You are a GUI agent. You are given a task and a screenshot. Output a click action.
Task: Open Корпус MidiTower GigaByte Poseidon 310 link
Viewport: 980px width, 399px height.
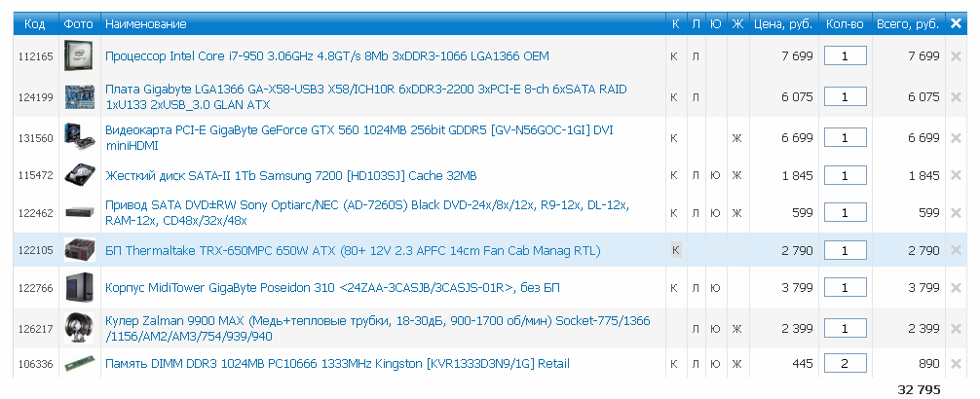332,288
